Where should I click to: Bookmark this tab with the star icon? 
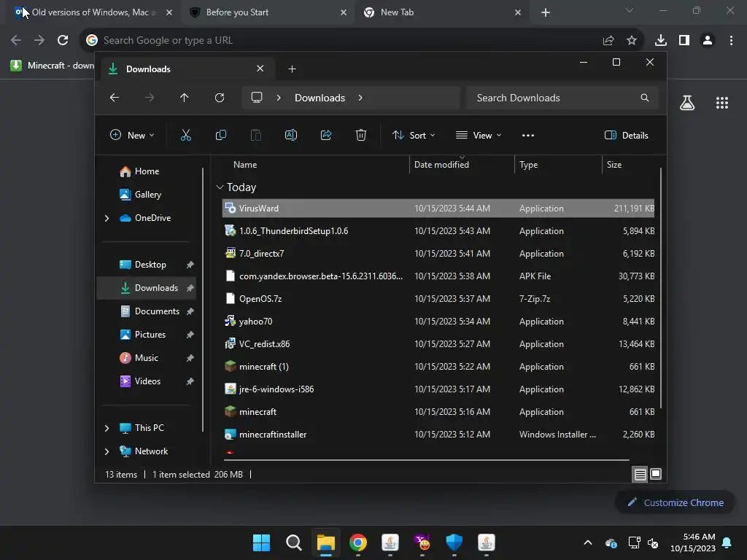point(632,40)
